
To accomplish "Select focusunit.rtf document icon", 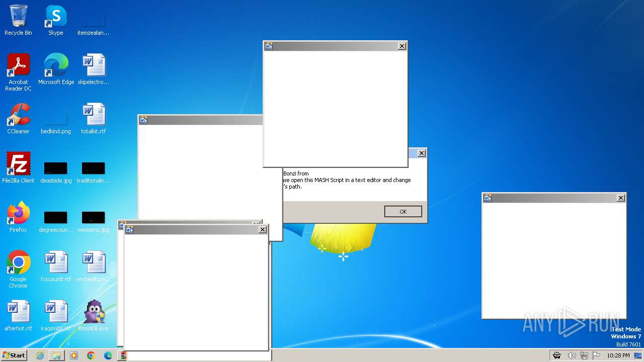I will [55, 266].
